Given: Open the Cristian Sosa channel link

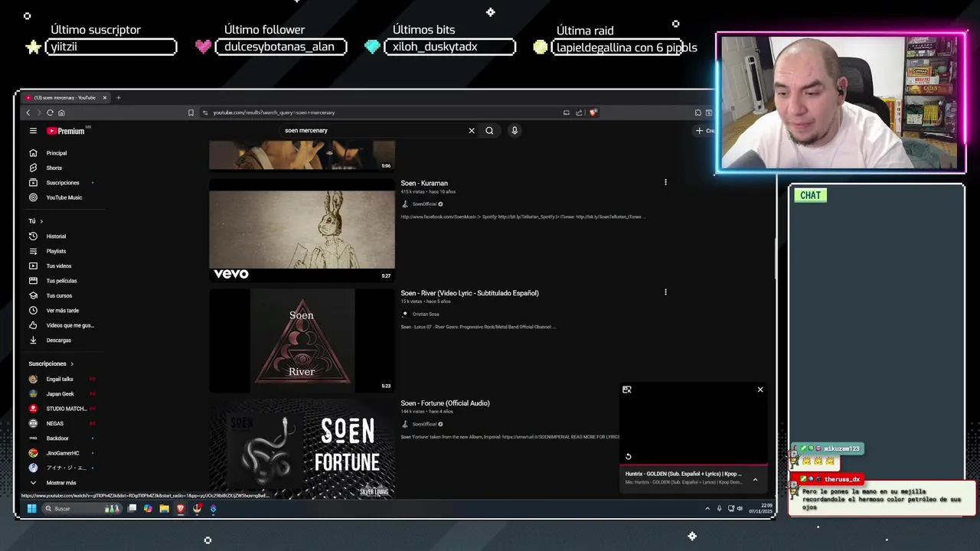Looking at the screenshot, I should coord(426,314).
